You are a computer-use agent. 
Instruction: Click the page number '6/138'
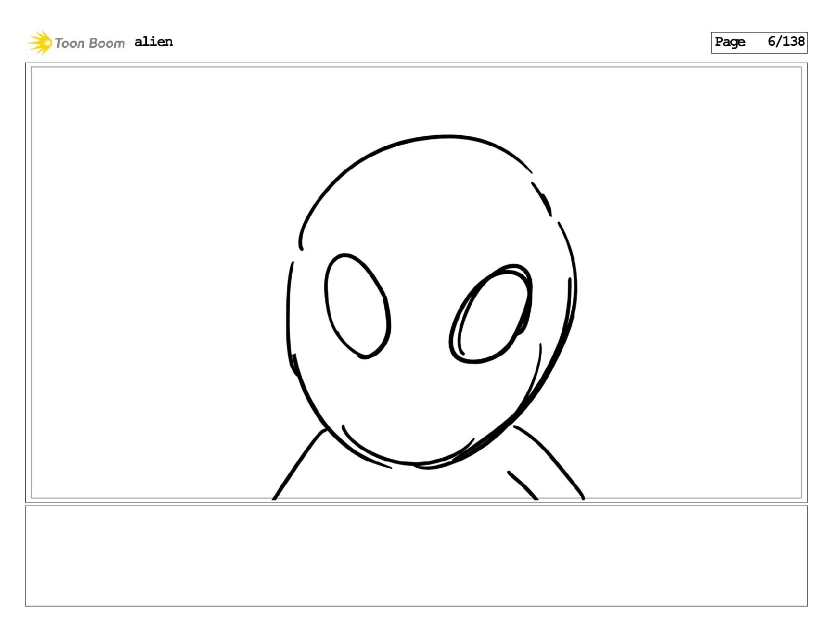click(x=786, y=41)
